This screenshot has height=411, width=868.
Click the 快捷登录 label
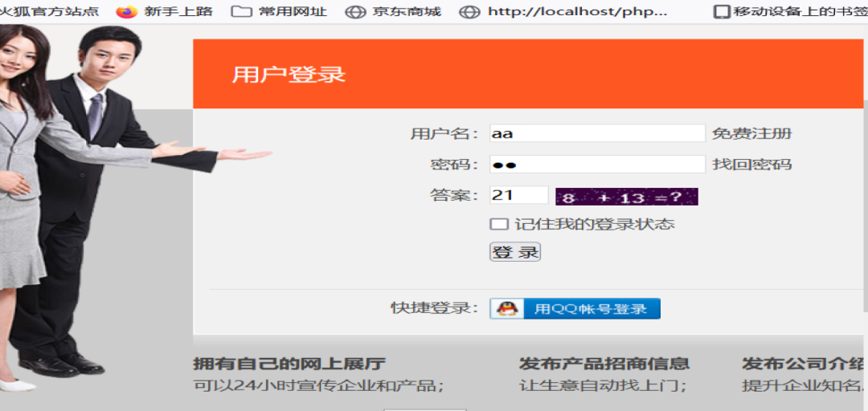[435, 308]
